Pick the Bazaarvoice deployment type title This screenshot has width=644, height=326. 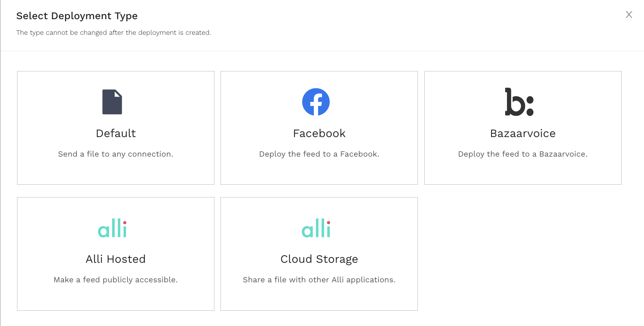(x=523, y=134)
